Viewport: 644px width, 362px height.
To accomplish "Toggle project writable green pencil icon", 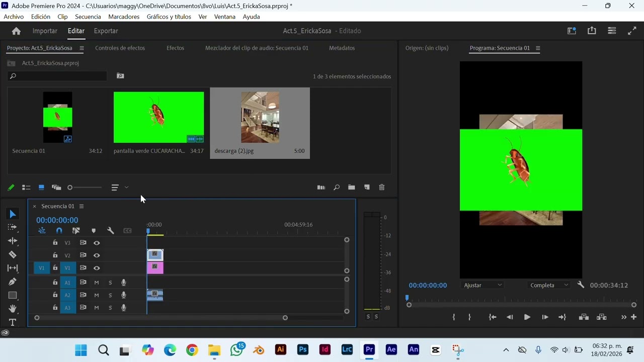I will click(x=11, y=188).
